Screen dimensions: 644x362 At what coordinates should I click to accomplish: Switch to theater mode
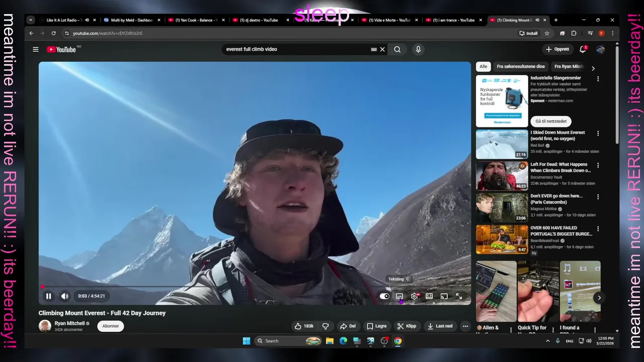click(429, 296)
